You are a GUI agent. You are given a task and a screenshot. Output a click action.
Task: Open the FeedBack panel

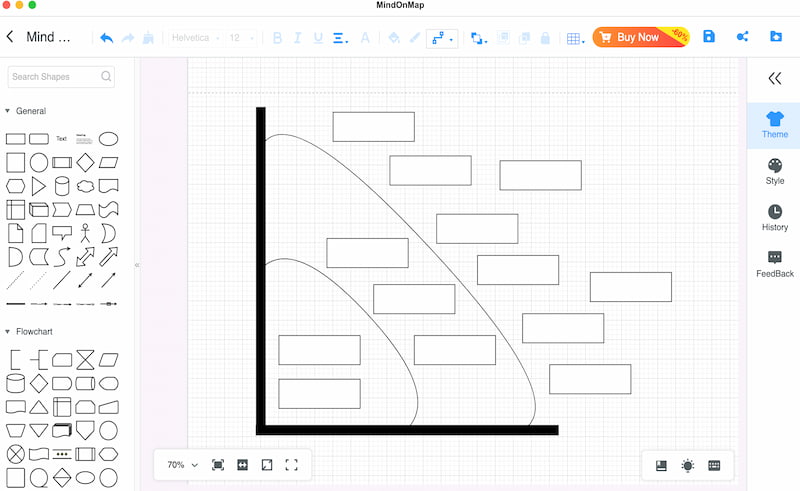click(774, 264)
